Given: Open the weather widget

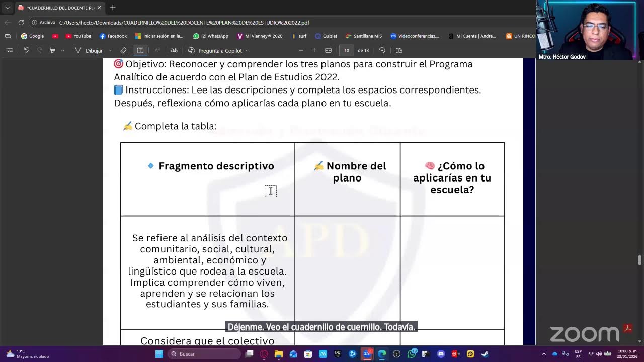Looking at the screenshot, I should click(x=27, y=354).
